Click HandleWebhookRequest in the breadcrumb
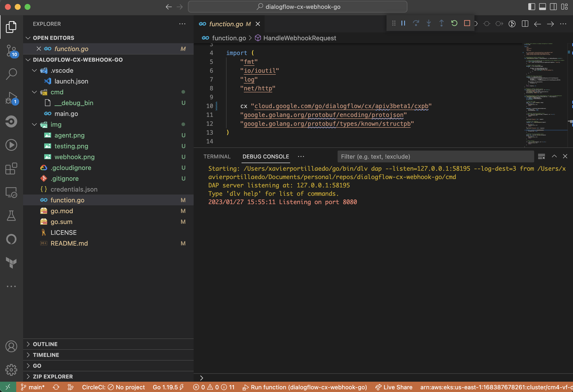This screenshot has height=392, width=573. (x=299, y=38)
